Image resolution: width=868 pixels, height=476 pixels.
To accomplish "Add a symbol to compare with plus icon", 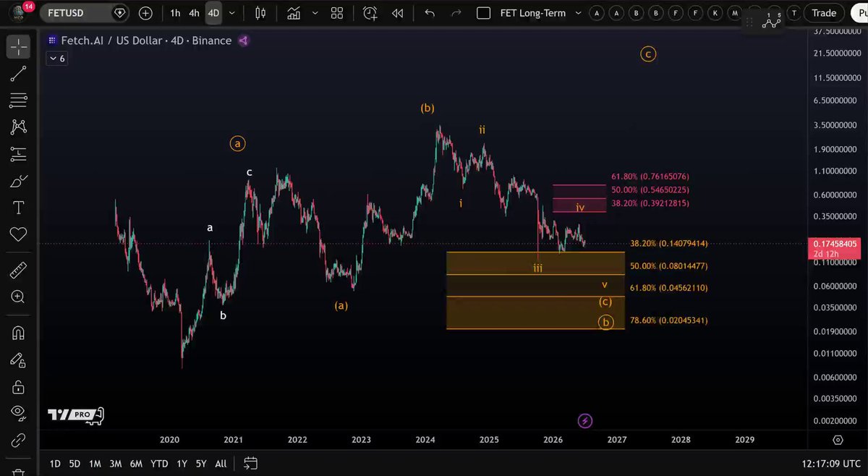I will (x=145, y=13).
